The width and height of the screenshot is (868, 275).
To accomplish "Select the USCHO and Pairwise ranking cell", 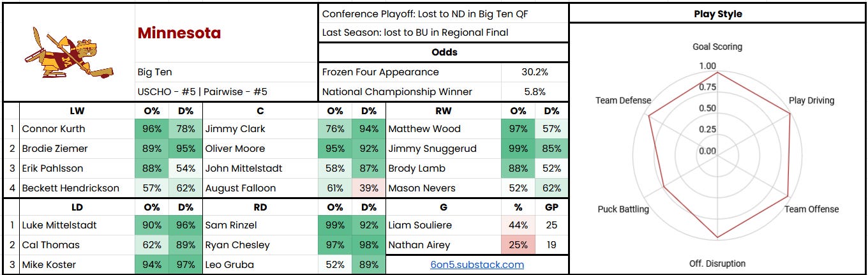I will [227, 92].
